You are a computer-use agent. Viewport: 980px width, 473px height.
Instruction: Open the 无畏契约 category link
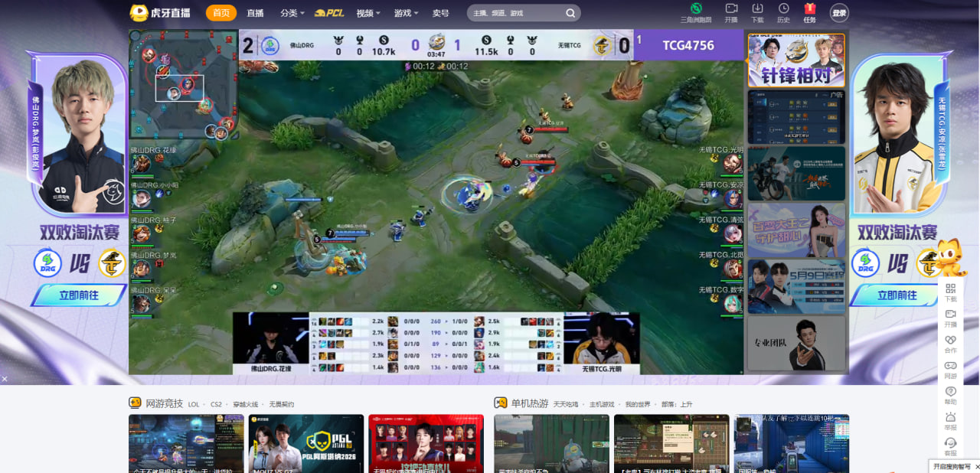[x=281, y=404]
